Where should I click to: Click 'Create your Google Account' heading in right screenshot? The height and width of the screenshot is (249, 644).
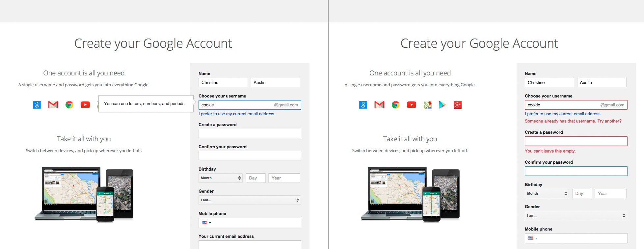coord(479,43)
